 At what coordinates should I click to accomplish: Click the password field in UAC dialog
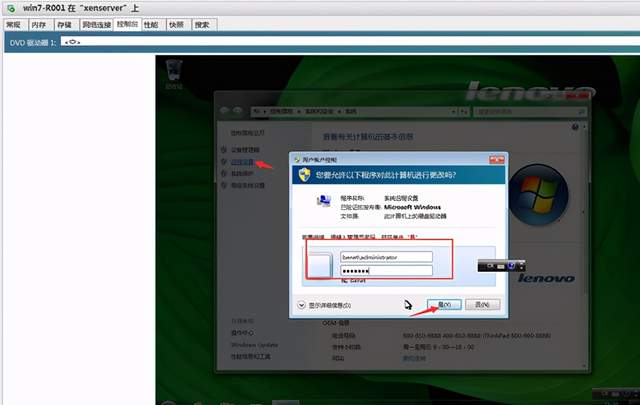386,270
